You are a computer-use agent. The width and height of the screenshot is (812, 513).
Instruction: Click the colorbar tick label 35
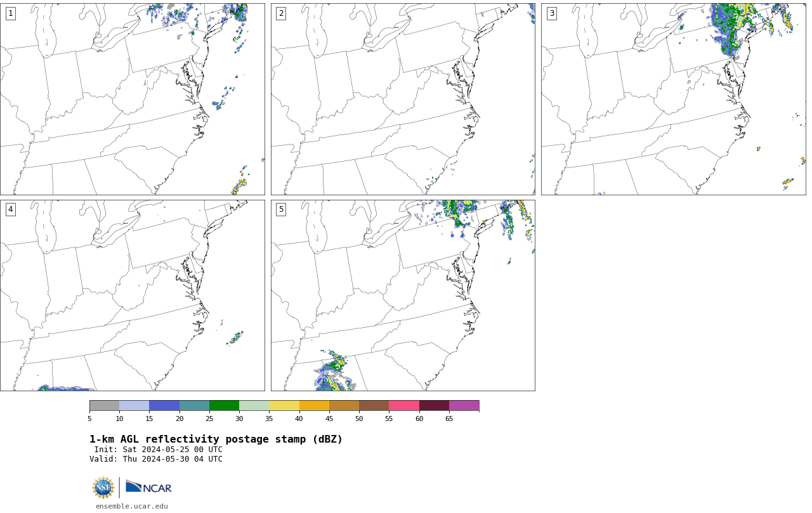click(269, 419)
